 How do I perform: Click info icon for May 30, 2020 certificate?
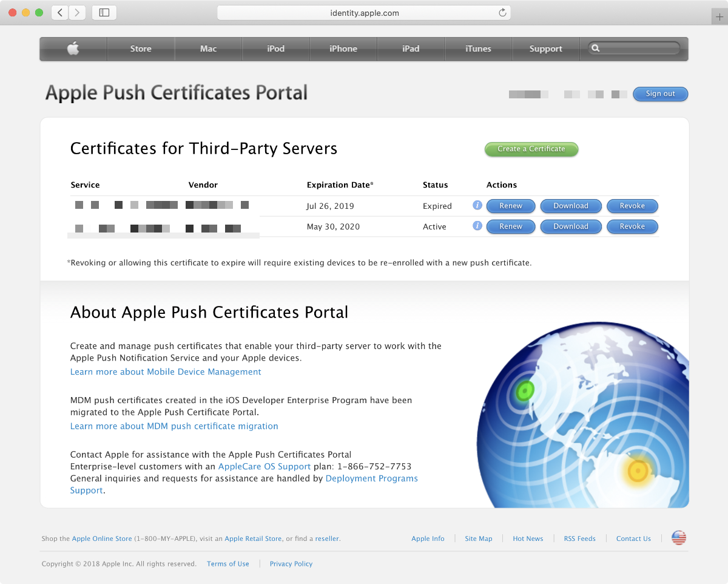point(477,226)
